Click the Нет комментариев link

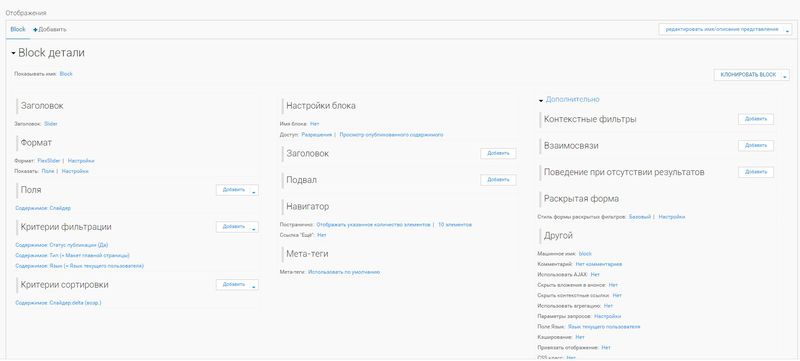(598, 264)
